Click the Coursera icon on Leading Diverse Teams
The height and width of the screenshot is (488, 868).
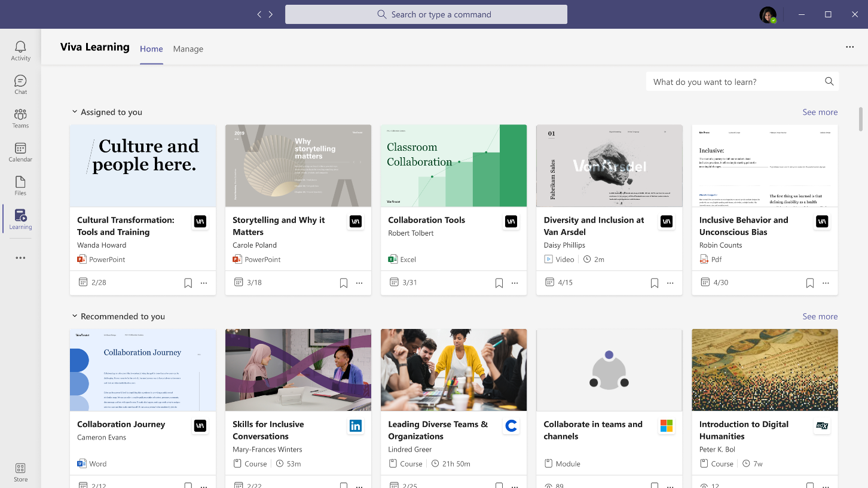[x=511, y=426]
